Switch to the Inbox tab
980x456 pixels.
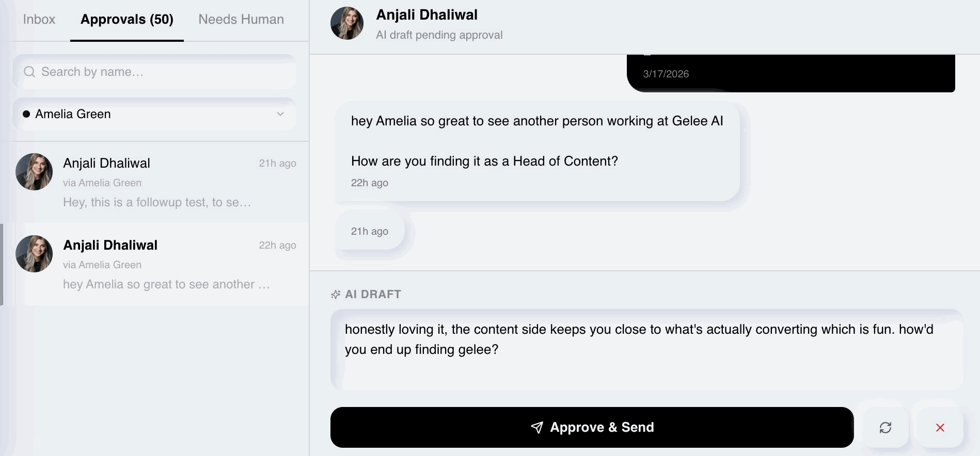39,20
